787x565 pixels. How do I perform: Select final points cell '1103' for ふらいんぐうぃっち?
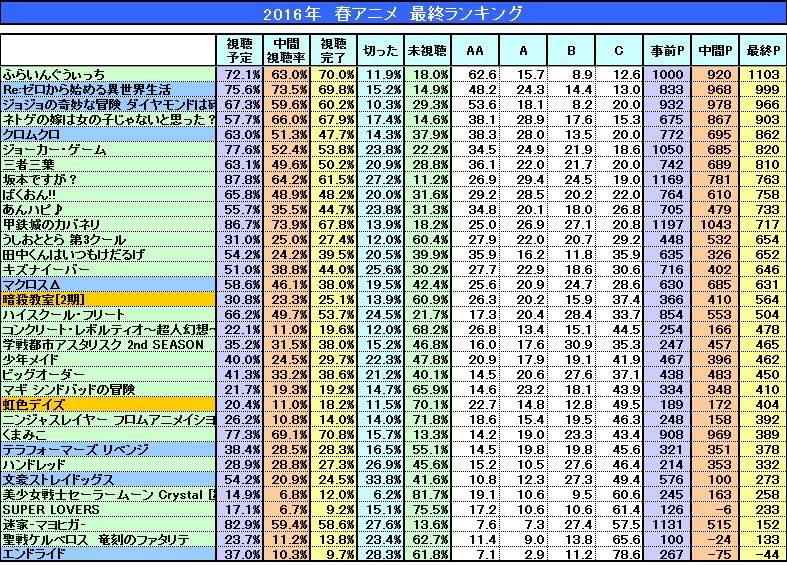(763, 75)
